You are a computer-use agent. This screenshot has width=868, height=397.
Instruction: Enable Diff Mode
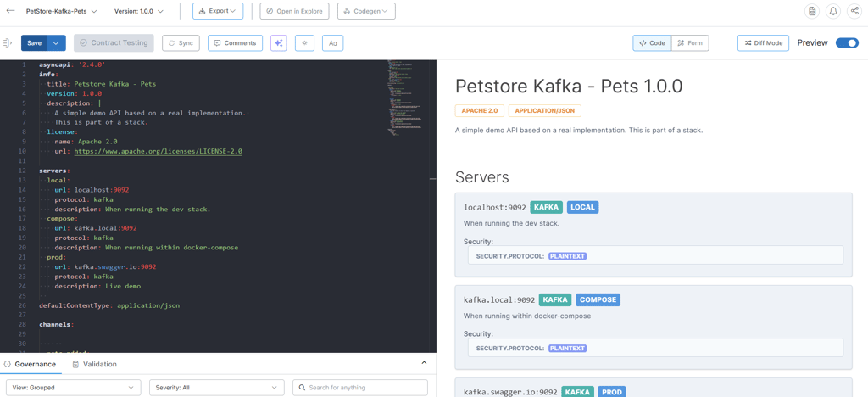tap(763, 43)
